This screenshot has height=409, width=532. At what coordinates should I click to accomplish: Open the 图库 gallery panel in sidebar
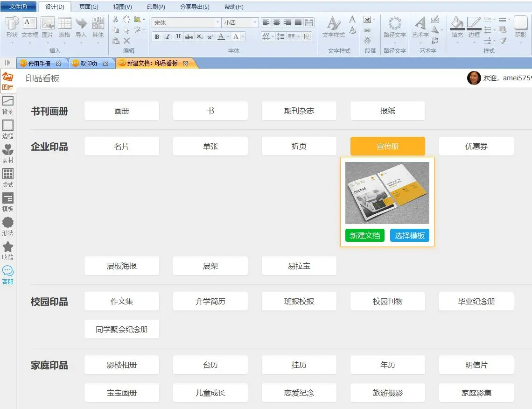pyautogui.click(x=8, y=81)
